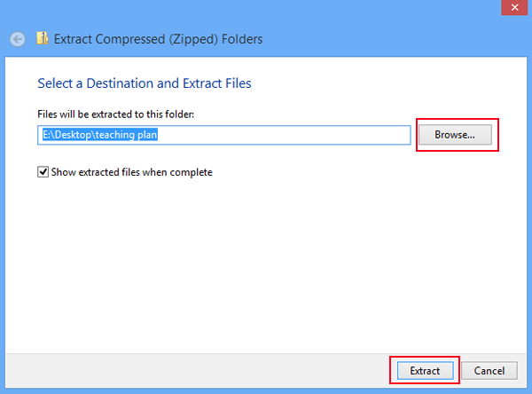The width and height of the screenshot is (532, 394).
Task: Click the 'Extract Compressed (Zipped) Folders' title text
Action: coord(158,39)
